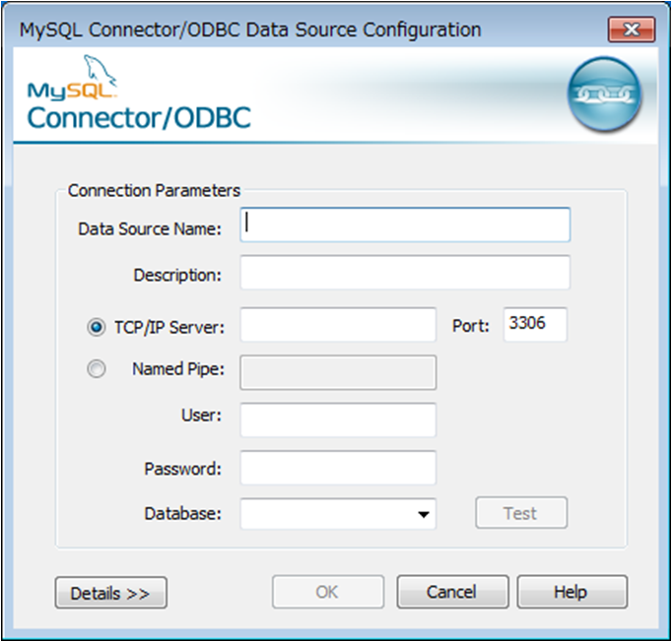Select the TCP/IP Server radio button
The width and height of the screenshot is (672, 642).
point(96,327)
